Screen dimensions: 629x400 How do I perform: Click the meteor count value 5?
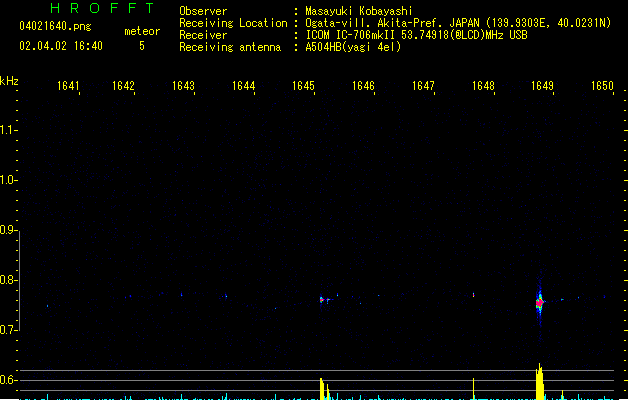(142, 46)
